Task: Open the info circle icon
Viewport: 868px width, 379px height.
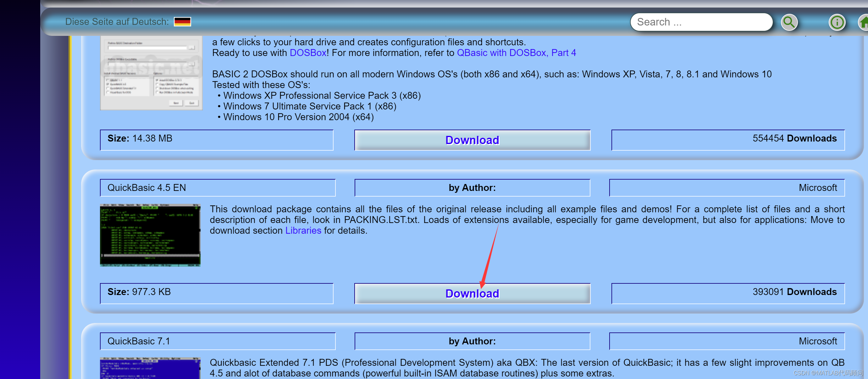Action: click(x=837, y=23)
